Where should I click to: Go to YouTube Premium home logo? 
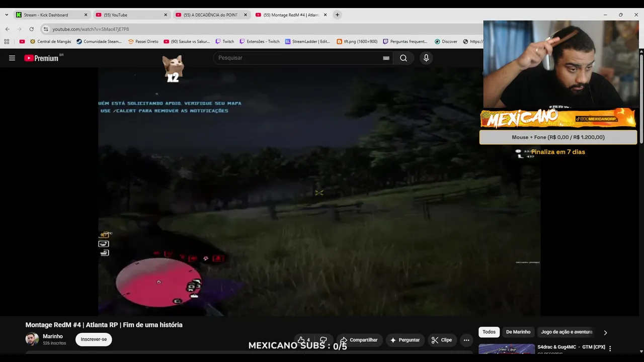pos(42,58)
